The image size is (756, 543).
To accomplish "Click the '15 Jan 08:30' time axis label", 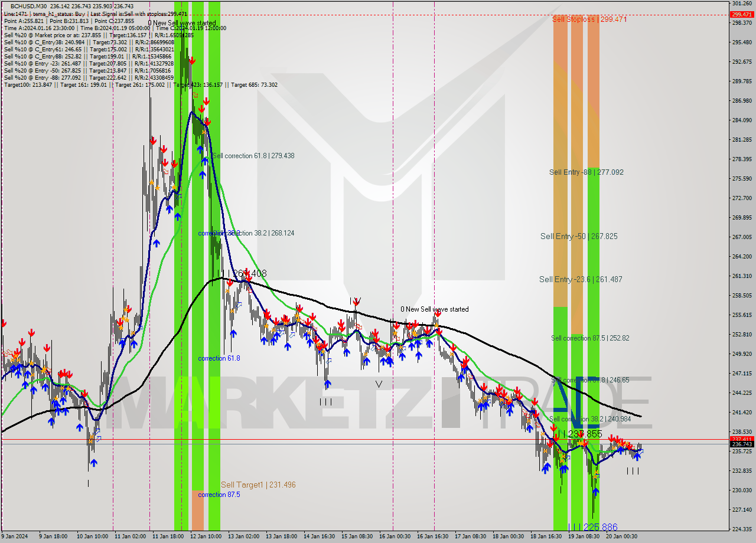I will pos(356,537).
